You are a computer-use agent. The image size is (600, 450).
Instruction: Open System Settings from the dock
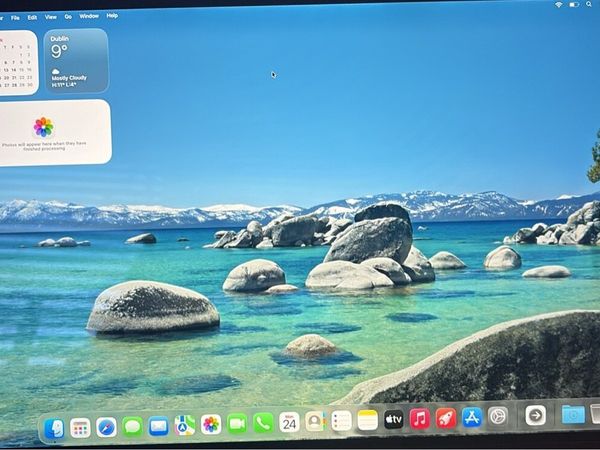[497, 416]
